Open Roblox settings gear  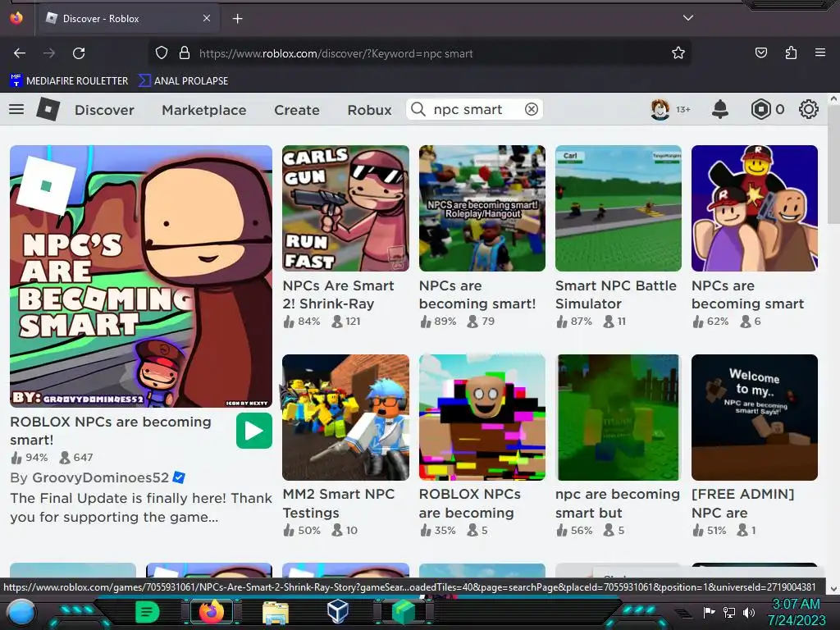pyautogui.click(x=808, y=109)
